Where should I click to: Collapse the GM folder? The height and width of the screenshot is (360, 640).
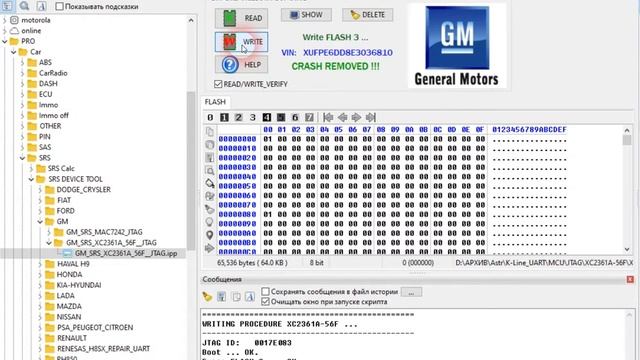coord(40,222)
